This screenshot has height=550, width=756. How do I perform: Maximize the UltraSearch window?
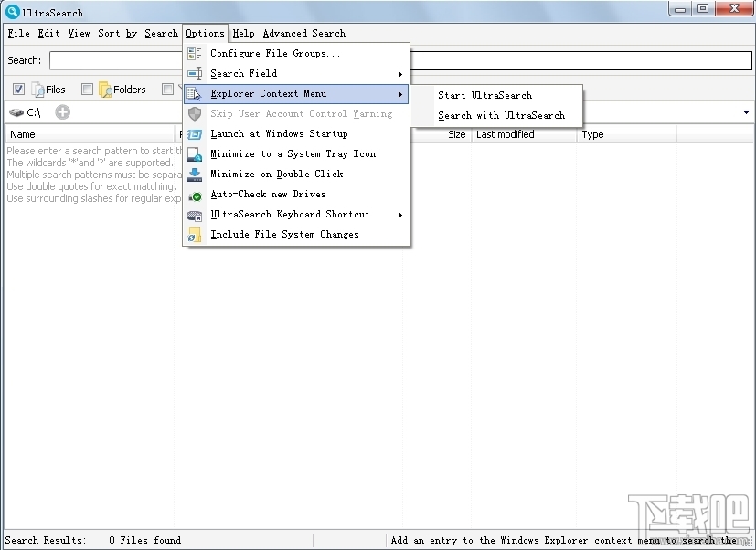(704, 8)
